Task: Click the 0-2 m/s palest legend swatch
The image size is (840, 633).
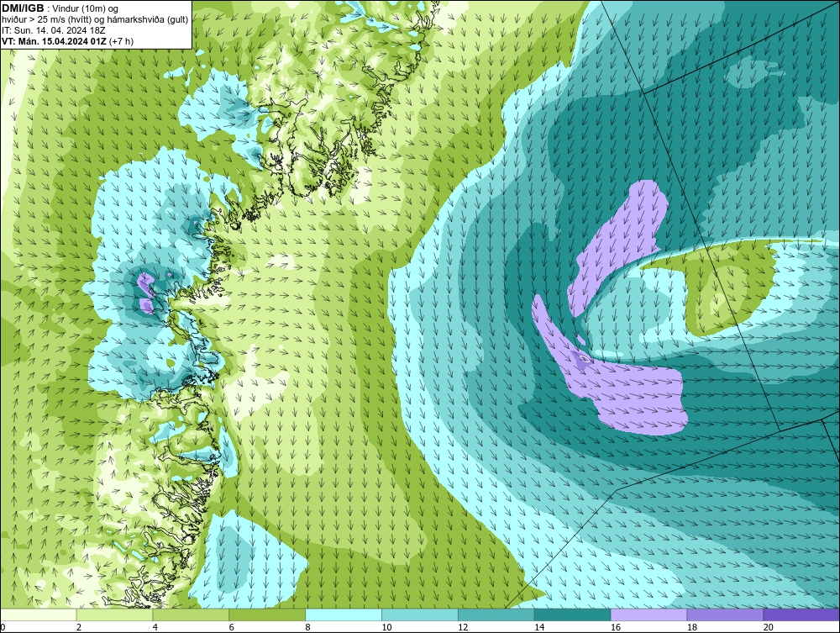Action: coord(38,615)
